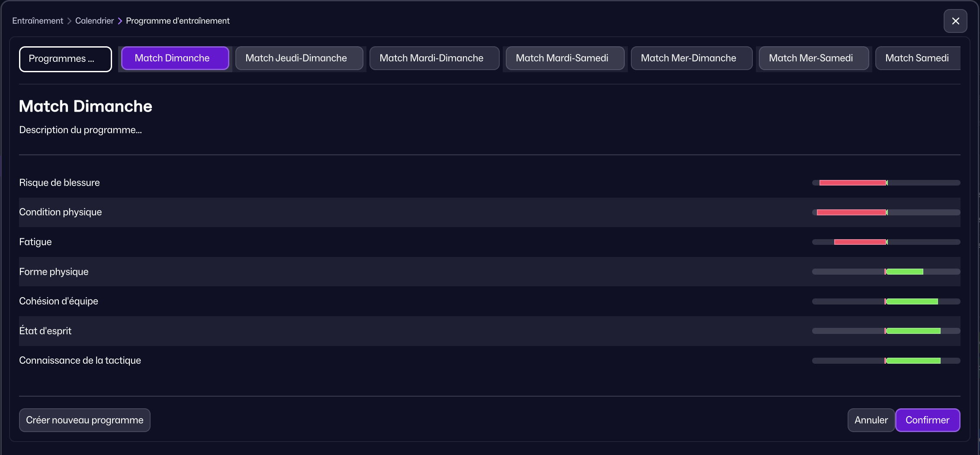Click the Description du programme text field
The height and width of the screenshot is (455, 980).
(80, 130)
